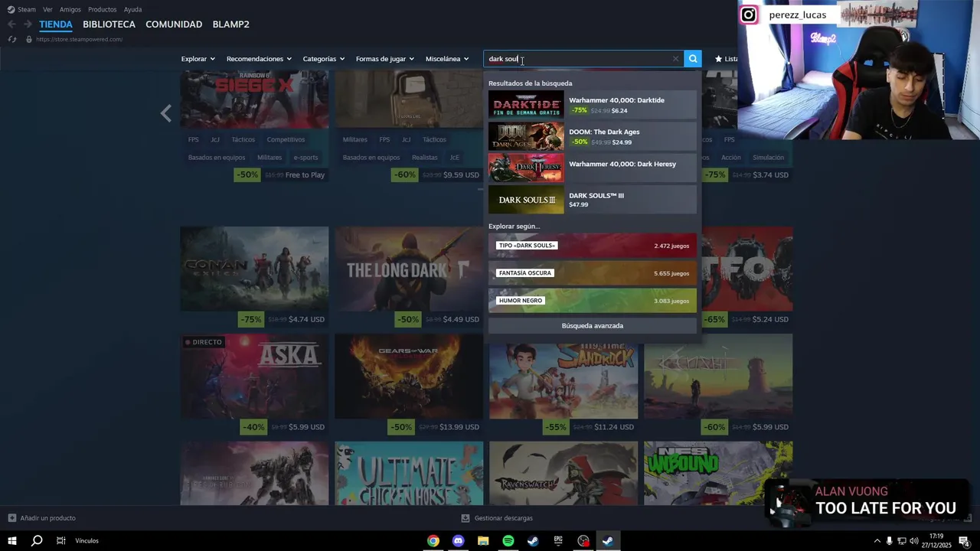Expand the Categorías dropdown
Screen dimensions: 980x551
323,59
